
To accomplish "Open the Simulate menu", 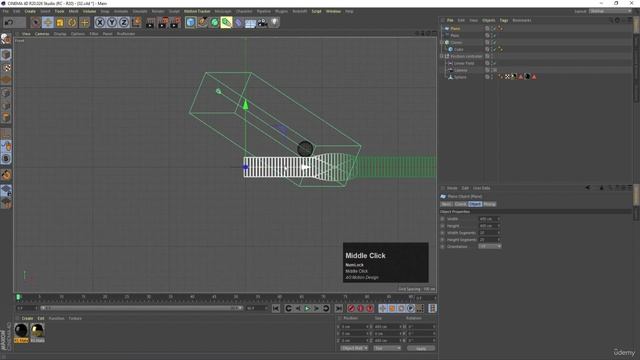I will pos(140,11).
